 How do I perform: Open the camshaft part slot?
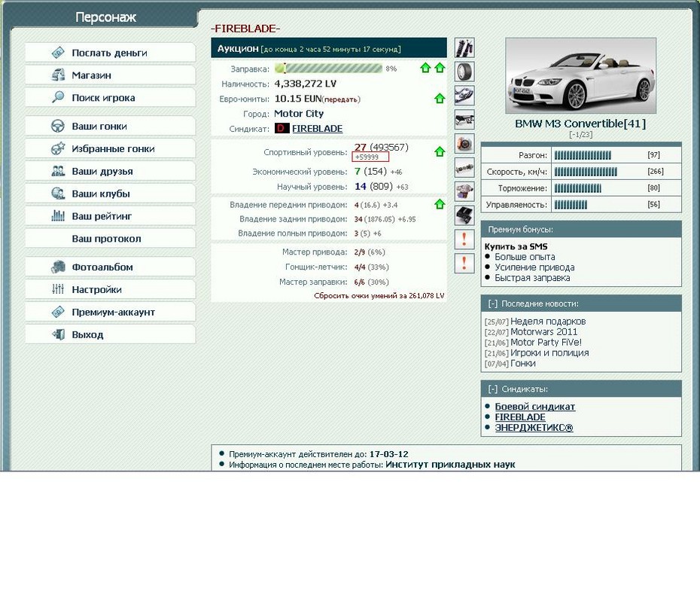(x=464, y=168)
